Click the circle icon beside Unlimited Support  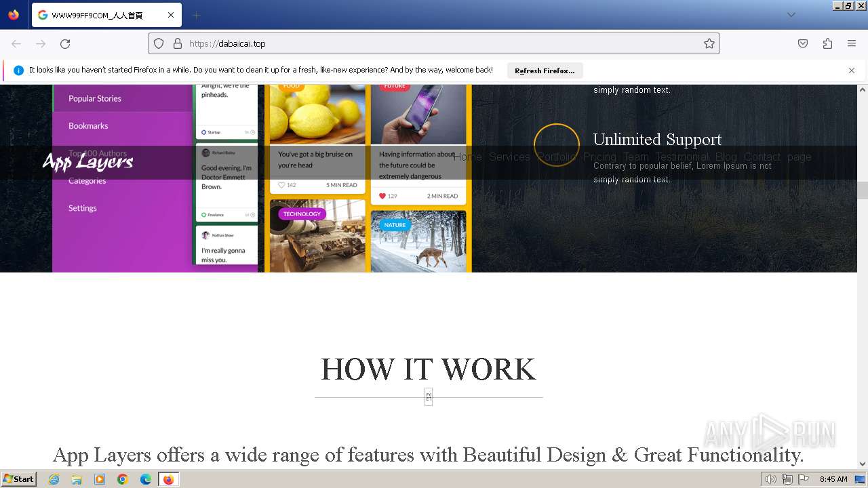pyautogui.click(x=557, y=145)
